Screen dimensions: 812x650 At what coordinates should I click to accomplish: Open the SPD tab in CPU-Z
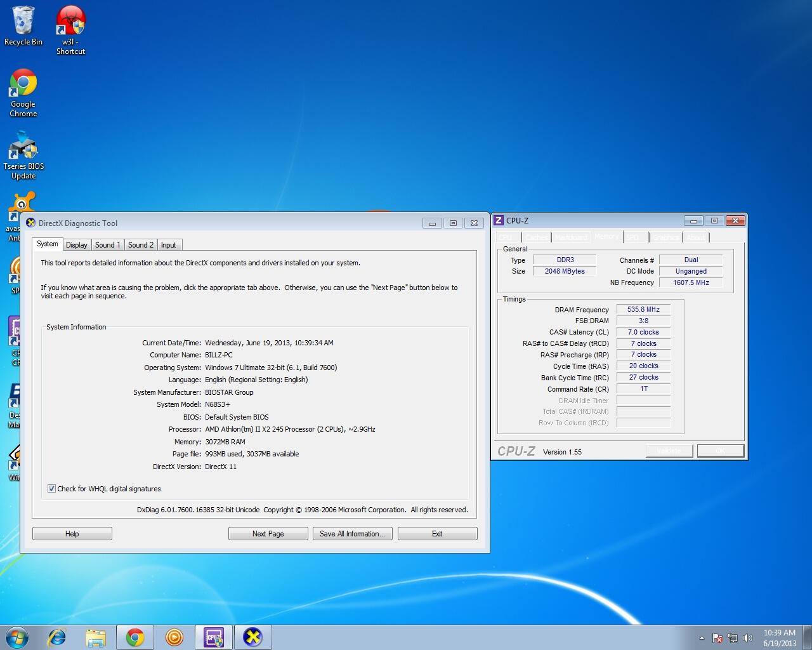635,237
